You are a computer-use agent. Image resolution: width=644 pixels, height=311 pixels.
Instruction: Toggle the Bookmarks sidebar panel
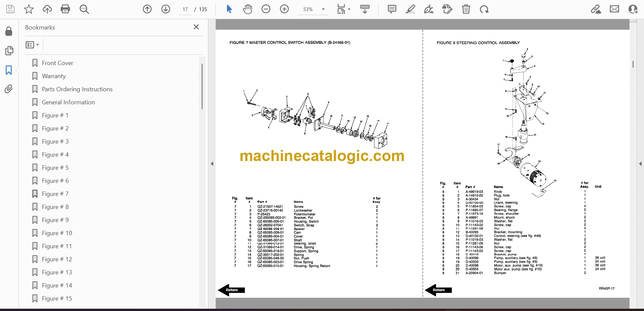[x=9, y=70]
